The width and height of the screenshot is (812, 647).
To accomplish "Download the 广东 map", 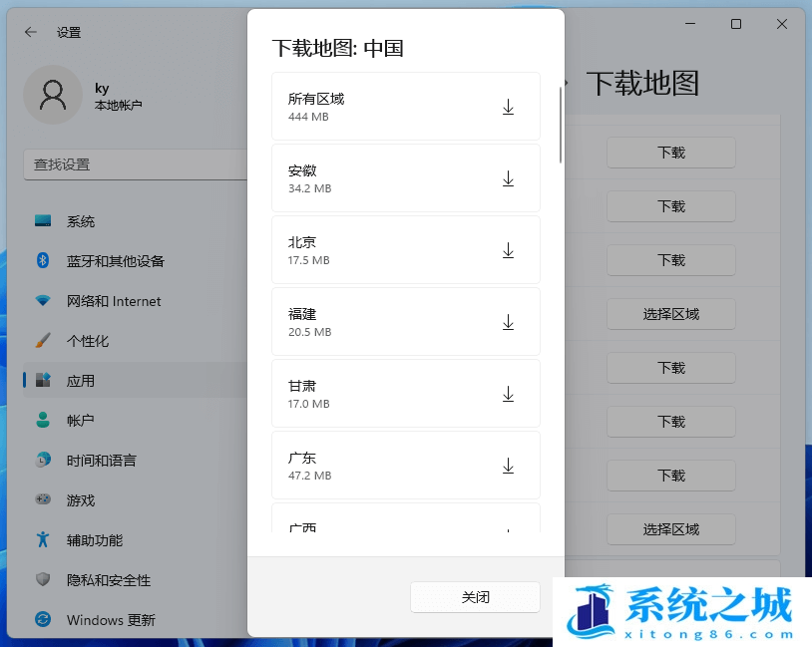I will pyautogui.click(x=508, y=466).
